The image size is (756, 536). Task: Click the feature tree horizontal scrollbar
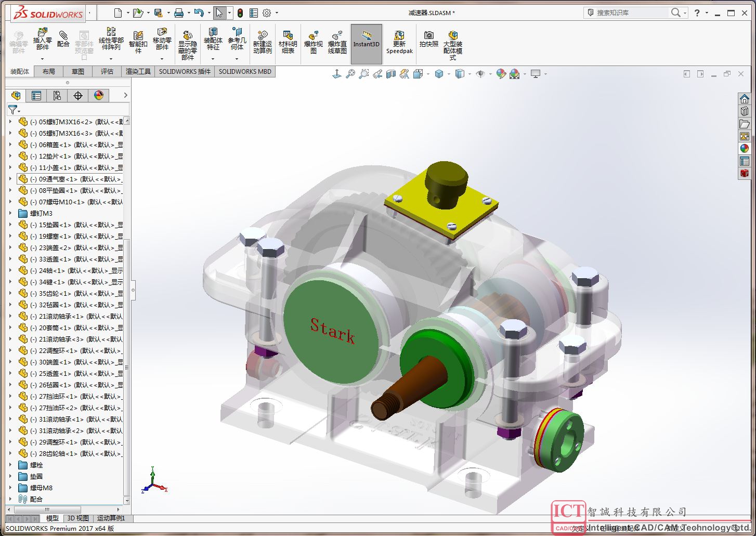click(47, 509)
